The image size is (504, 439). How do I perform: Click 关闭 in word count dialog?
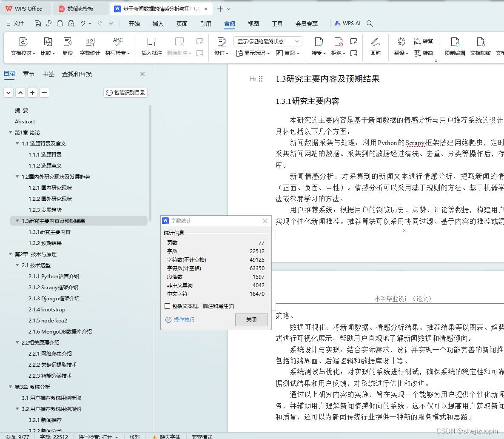click(x=251, y=320)
